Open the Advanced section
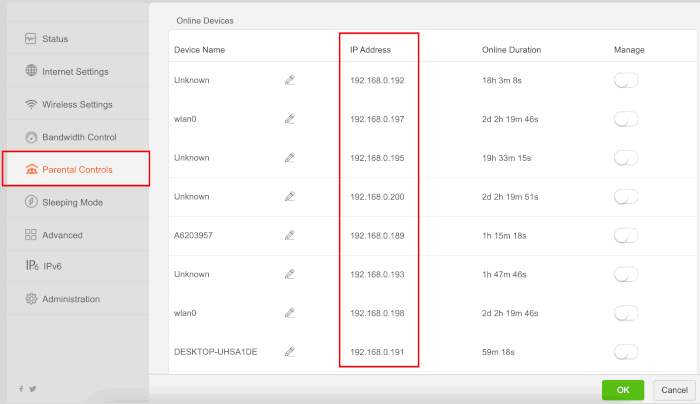Image resolution: width=700 pixels, height=404 pixels. click(x=78, y=235)
